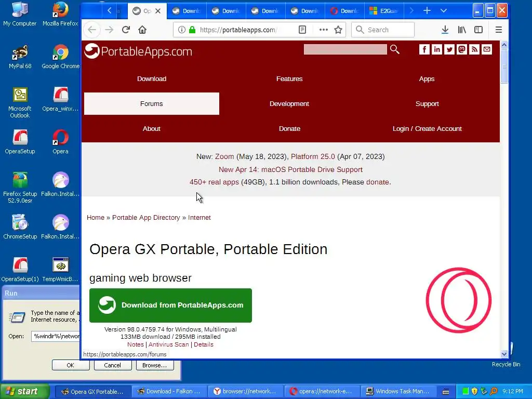Open Download menu on PortableApps
532x399 pixels.
tap(152, 79)
